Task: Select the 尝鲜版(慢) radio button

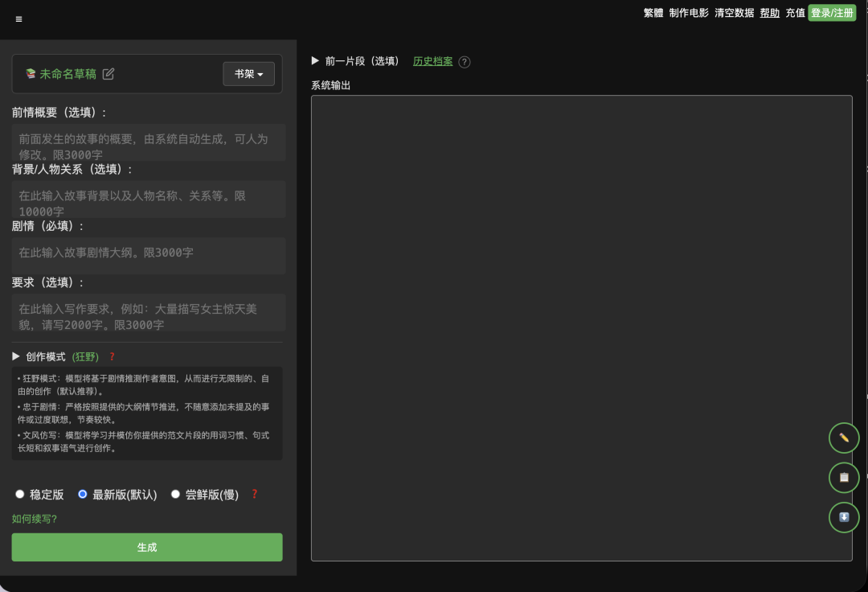Action: (175, 494)
